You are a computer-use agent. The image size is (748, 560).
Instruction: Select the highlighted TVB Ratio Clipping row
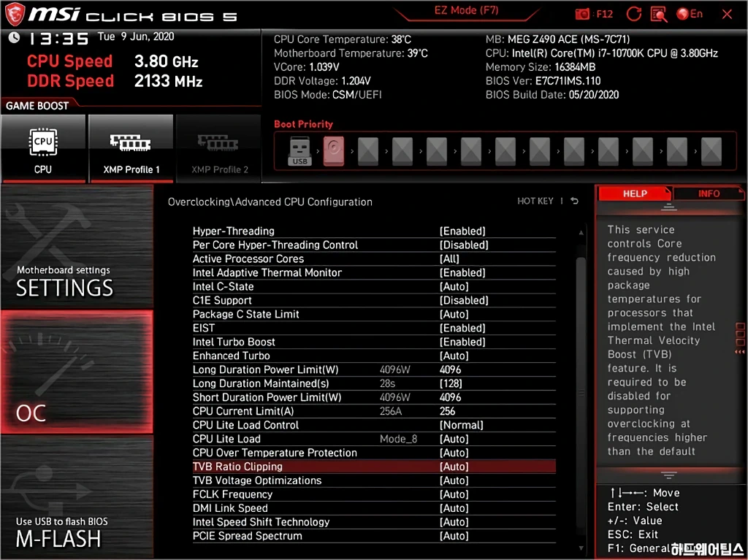[x=374, y=466]
